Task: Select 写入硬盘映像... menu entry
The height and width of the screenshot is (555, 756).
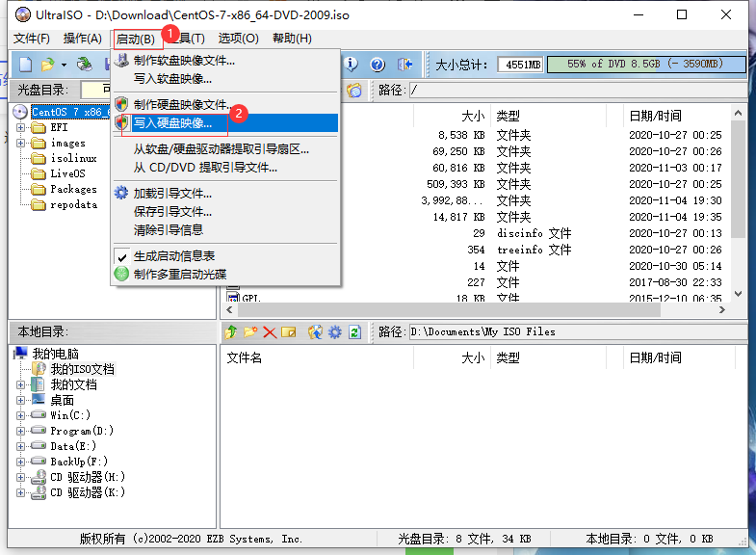Action: pyautogui.click(x=172, y=123)
